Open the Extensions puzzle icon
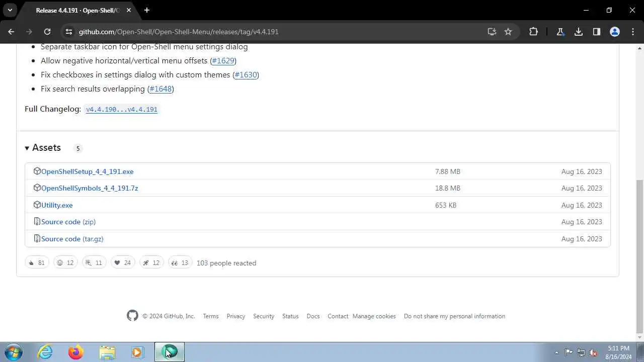644x362 pixels. [x=533, y=32]
